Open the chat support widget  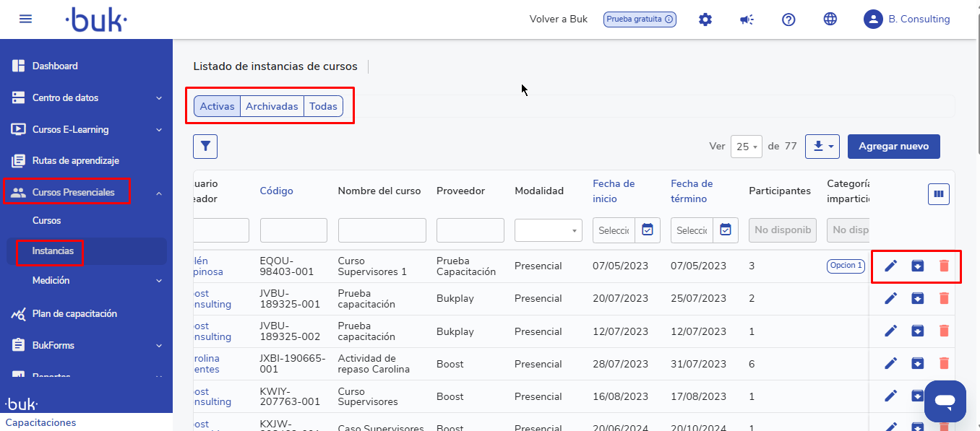[x=945, y=401]
